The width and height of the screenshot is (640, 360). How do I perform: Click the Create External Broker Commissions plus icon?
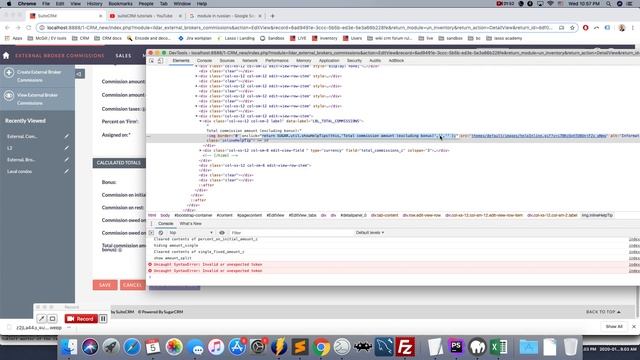(x=9, y=73)
